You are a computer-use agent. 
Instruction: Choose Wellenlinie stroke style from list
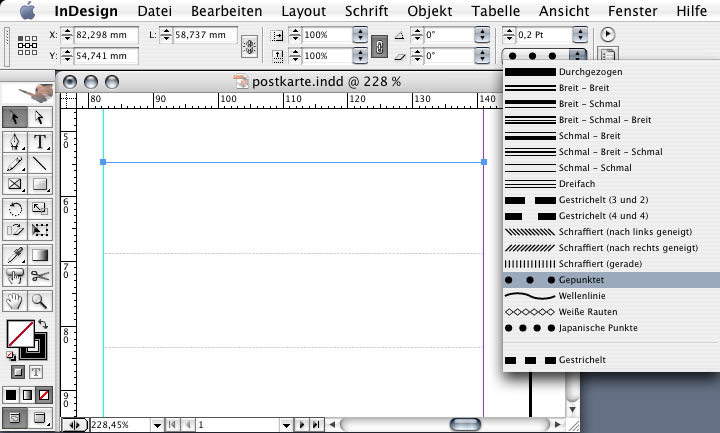tap(584, 296)
